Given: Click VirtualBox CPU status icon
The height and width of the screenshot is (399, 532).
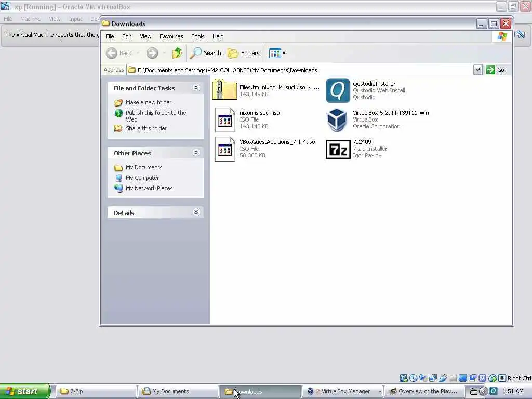Looking at the screenshot, I should (483, 378).
